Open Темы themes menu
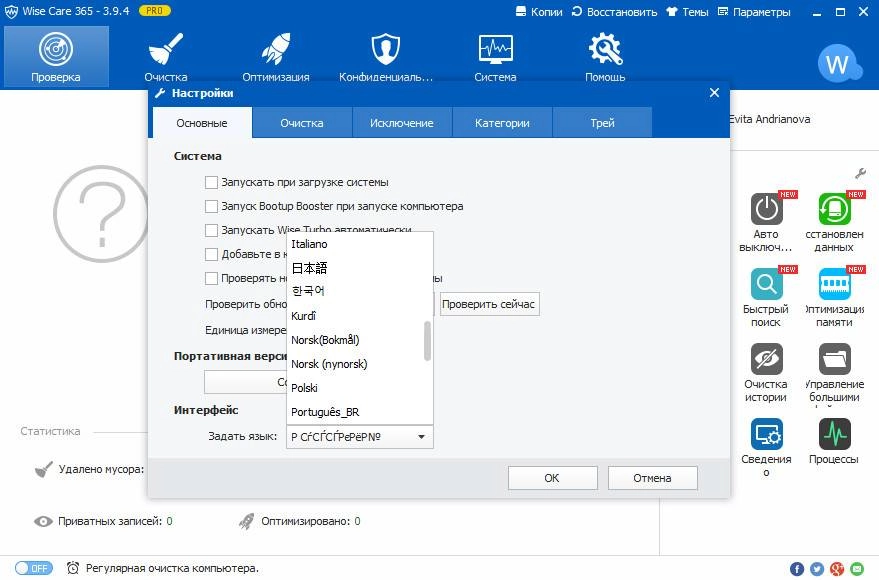This screenshot has width=879, height=580. 687,12
